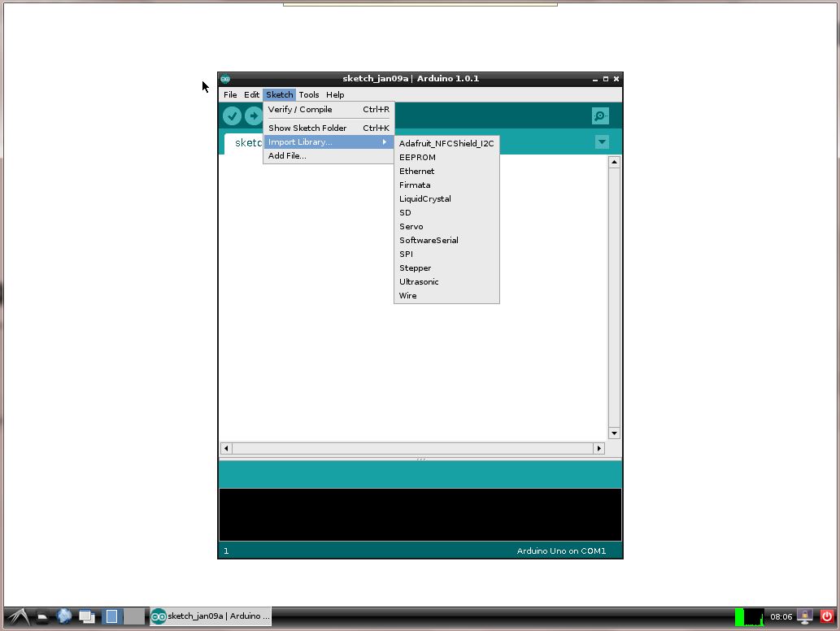Open the file manager taskbar icon
Viewport: 840px width, 631px height.
pos(42,617)
